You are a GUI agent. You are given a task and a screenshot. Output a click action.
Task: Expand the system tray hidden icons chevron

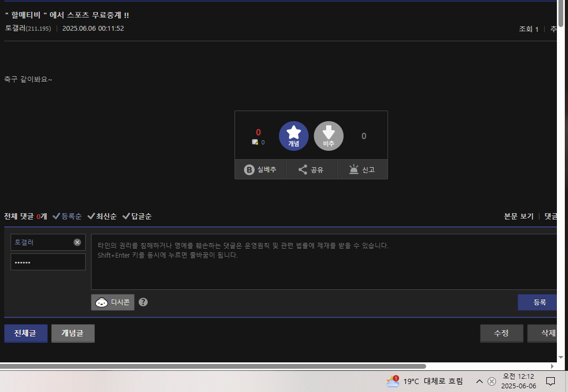pos(479,381)
